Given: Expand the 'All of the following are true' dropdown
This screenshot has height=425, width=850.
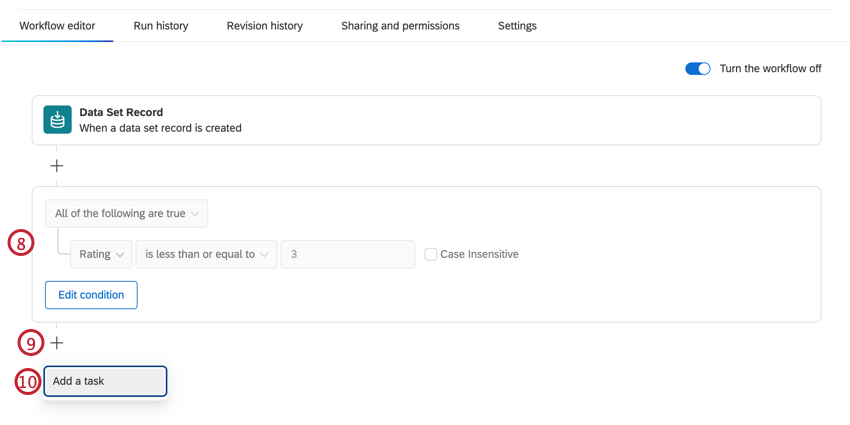Looking at the screenshot, I should point(126,213).
